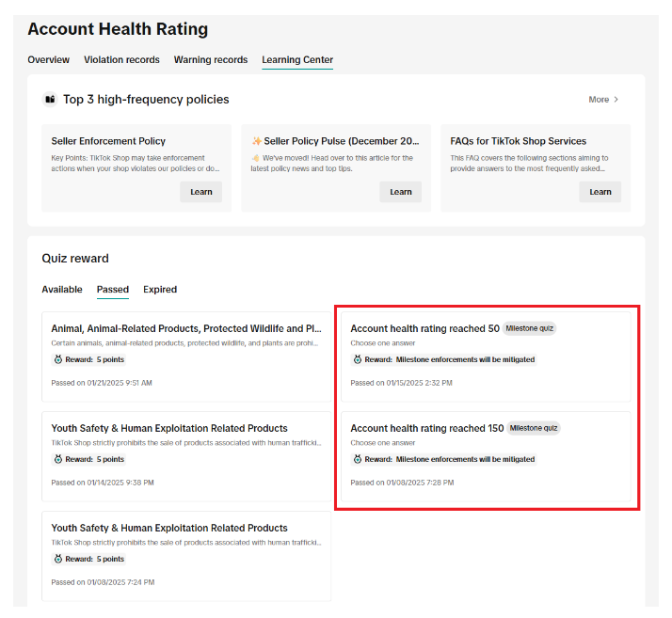672x618 pixels.
Task: Switch to the Overview tab
Action: (x=48, y=60)
